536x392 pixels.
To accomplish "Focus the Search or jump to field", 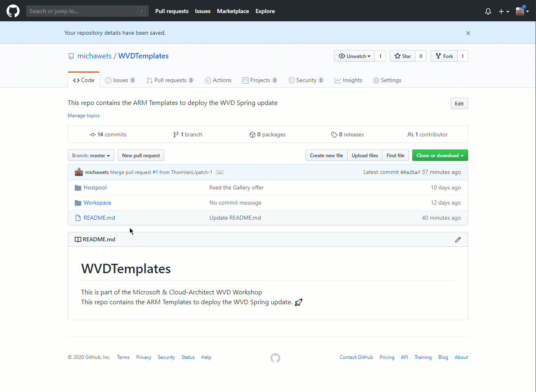I will tap(87, 11).
